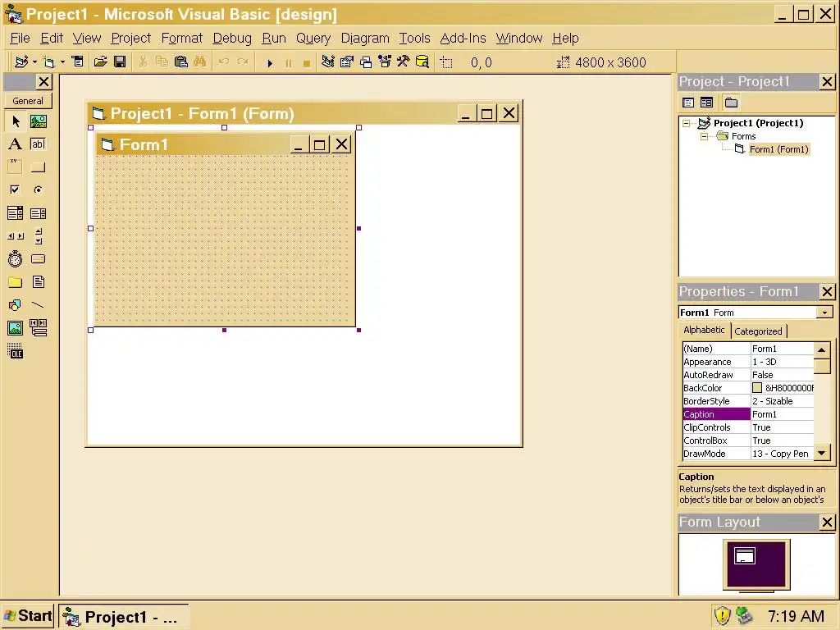Viewport: 840px width, 630px height.
Task: Click the properties list scroll up arrow
Action: tap(821, 349)
